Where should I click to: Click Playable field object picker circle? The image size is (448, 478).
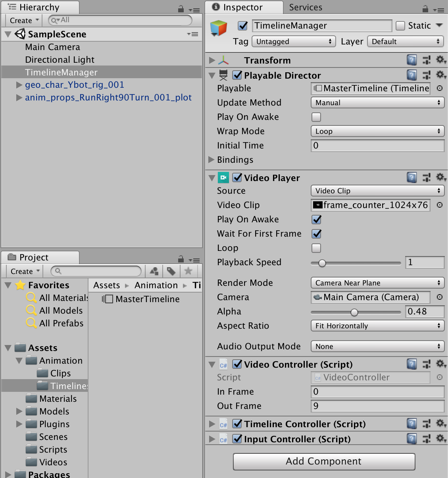440,88
